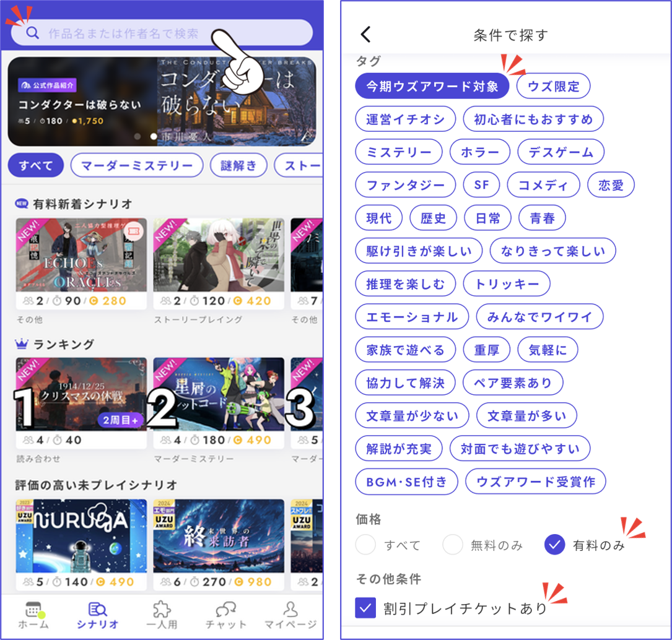This screenshot has width=672, height=640.
Task: Open the チャット speech bubble icon
Action: pyautogui.click(x=225, y=610)
